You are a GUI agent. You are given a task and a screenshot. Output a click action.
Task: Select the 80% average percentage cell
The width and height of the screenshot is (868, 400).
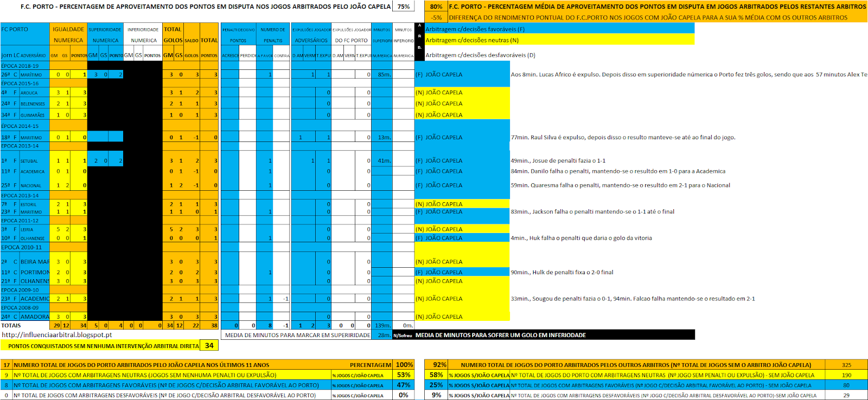tap(436, 7)
